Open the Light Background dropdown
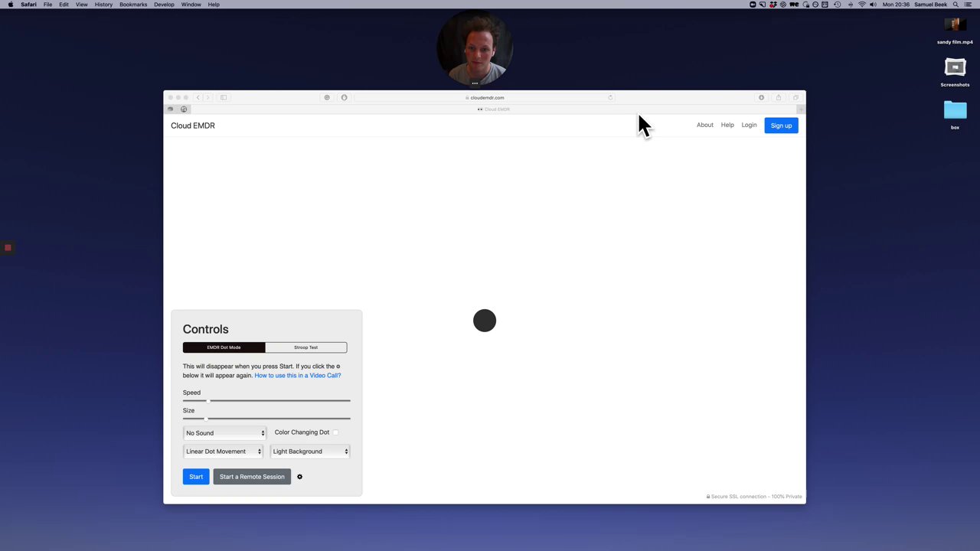 pos(310,452)
